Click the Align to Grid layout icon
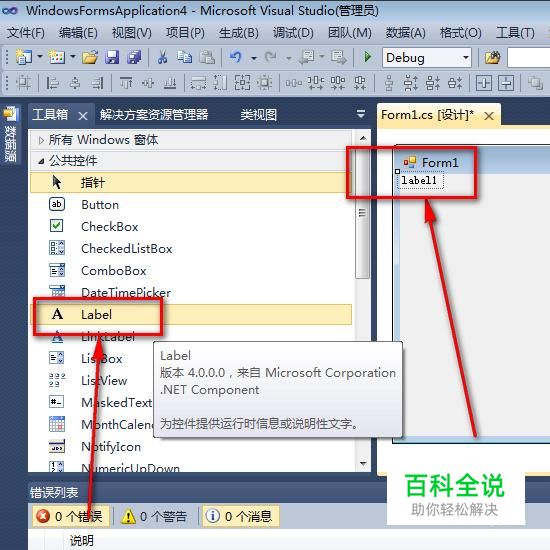550x550 pixels. [x=23, y=83]
